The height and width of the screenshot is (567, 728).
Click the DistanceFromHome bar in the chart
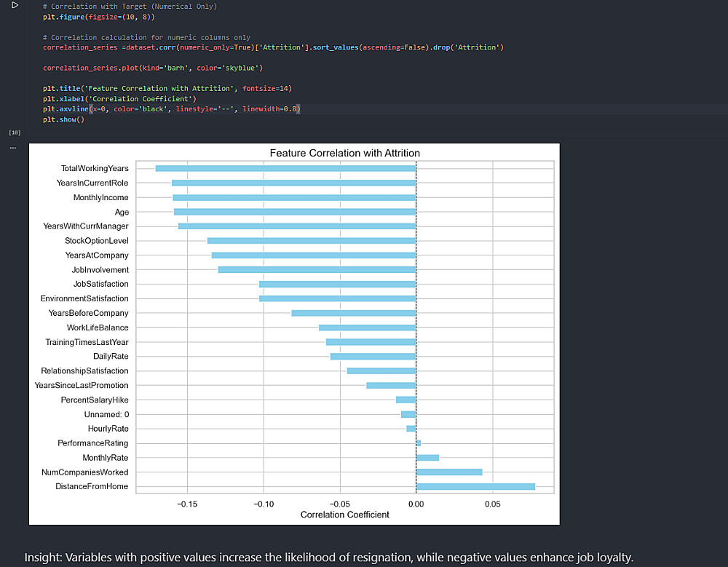475,487
